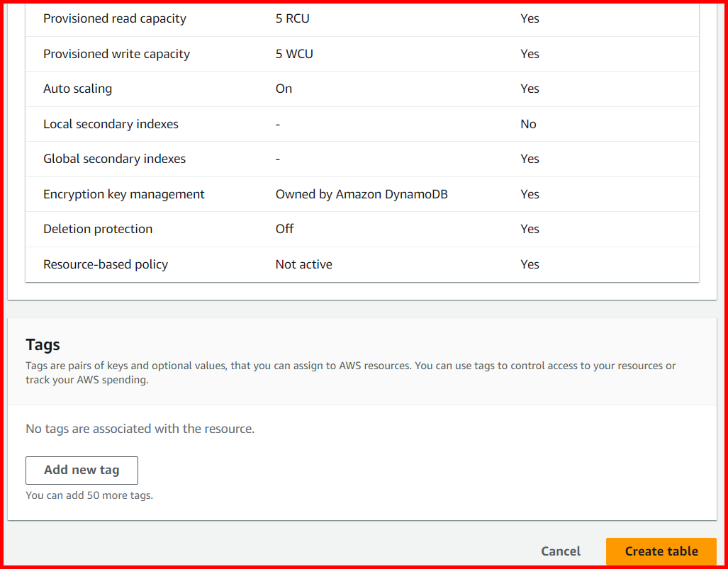This screenshot has height=569, width=728.
Task: Click the Deletion protection label
Action: (x=98, y=229)
